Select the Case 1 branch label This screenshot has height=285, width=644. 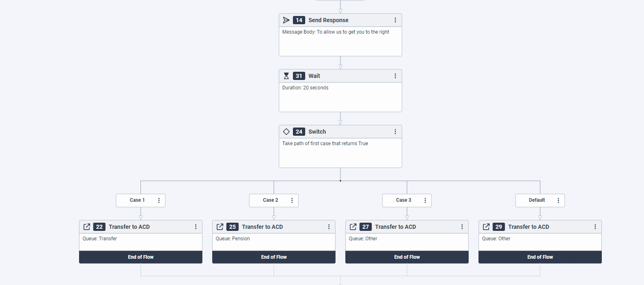coord(137,200)
